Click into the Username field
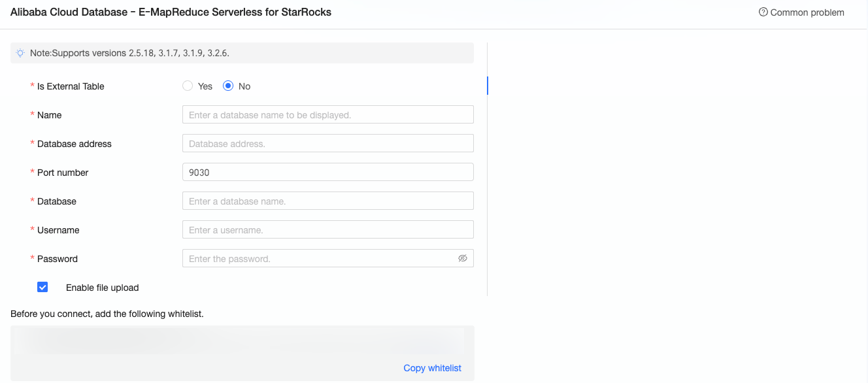Viewport: 868px width, 383px height. pos(327,229)
